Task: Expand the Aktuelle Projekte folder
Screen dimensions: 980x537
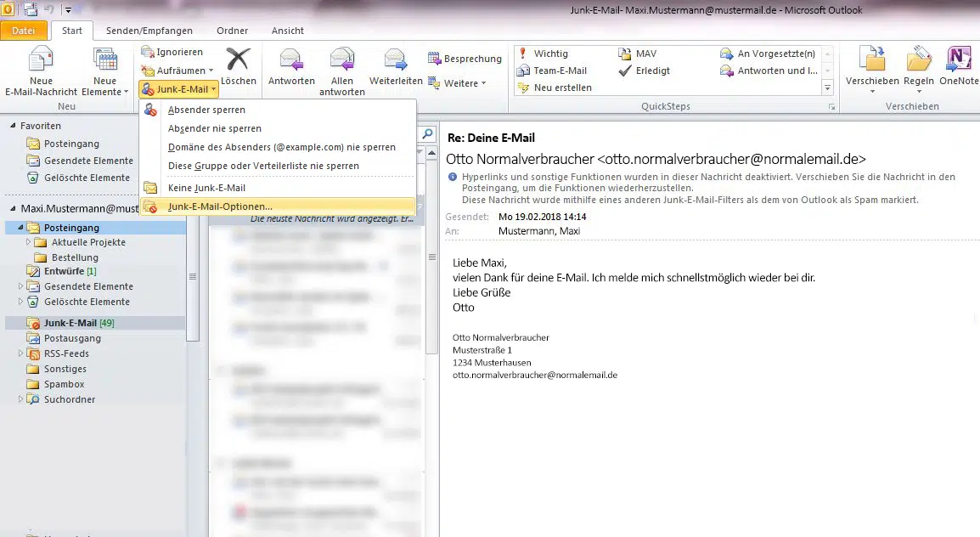Action: tap(28, 242)
